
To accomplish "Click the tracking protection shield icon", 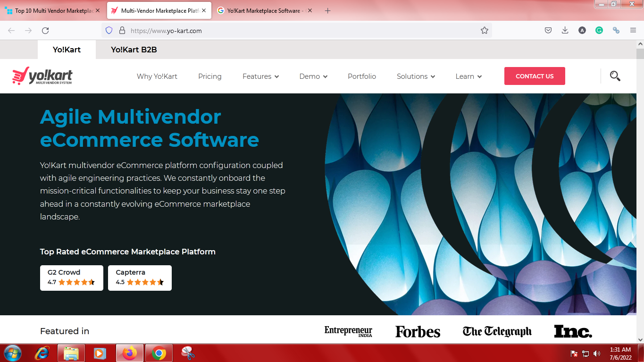I will 109,30.
